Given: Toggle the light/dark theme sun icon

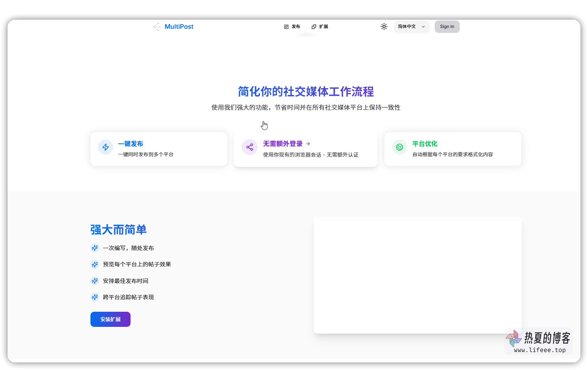Looking at the screenshot, I should [384, 26].
